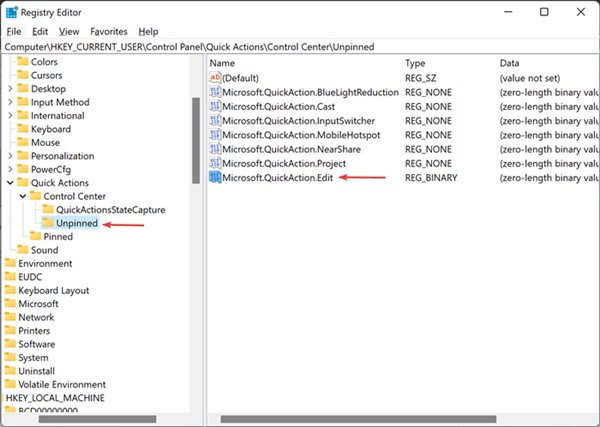Viewport: 600px width, 427px height.
Task: Click the Pinned folder icon
Action: coord(34,237)
